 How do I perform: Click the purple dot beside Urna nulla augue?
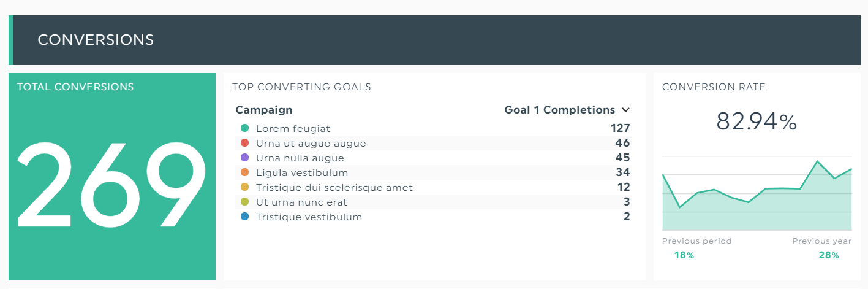tap(245, 158)
